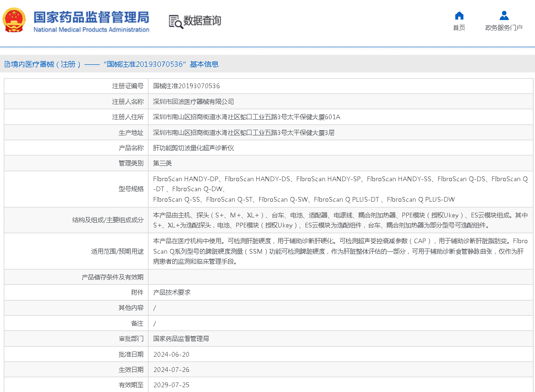The image size is (535, 392).
Task: Click the 境内医疗器械（注册）breadcrumb heading
Action: pos(111,64)
